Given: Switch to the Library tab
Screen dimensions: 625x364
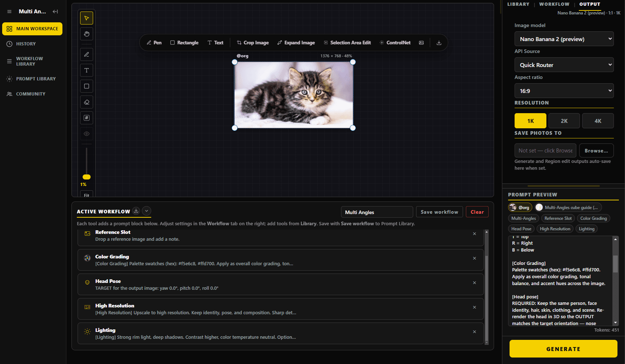Looking at the screenshot, I should (518, 4).
